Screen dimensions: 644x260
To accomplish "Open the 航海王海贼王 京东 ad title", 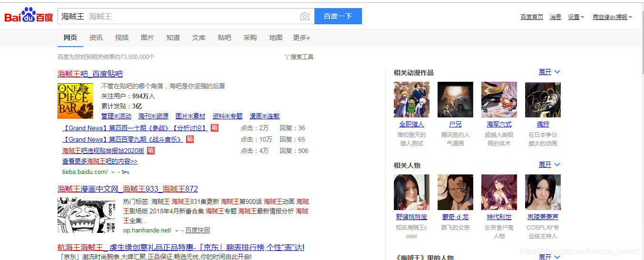I will [x=181, y=248].
